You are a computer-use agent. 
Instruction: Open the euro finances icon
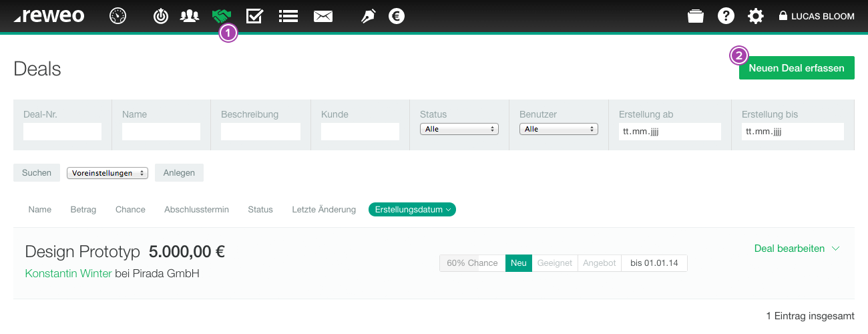click(x=397, y=16)
